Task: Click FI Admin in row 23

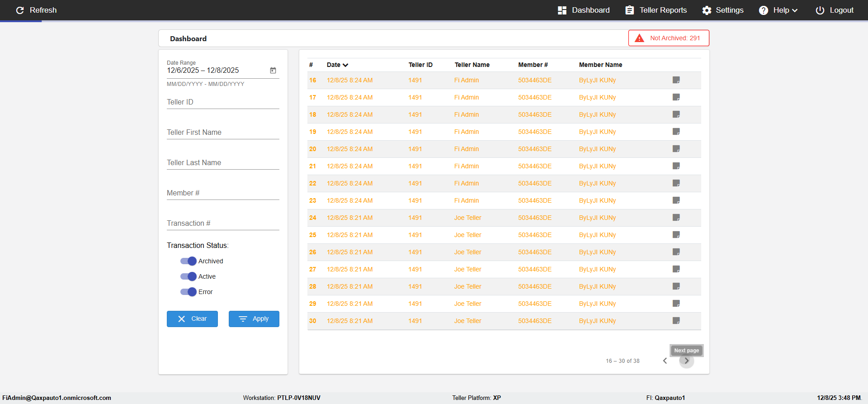Action: pyautogui.click(x=467, y=200)
